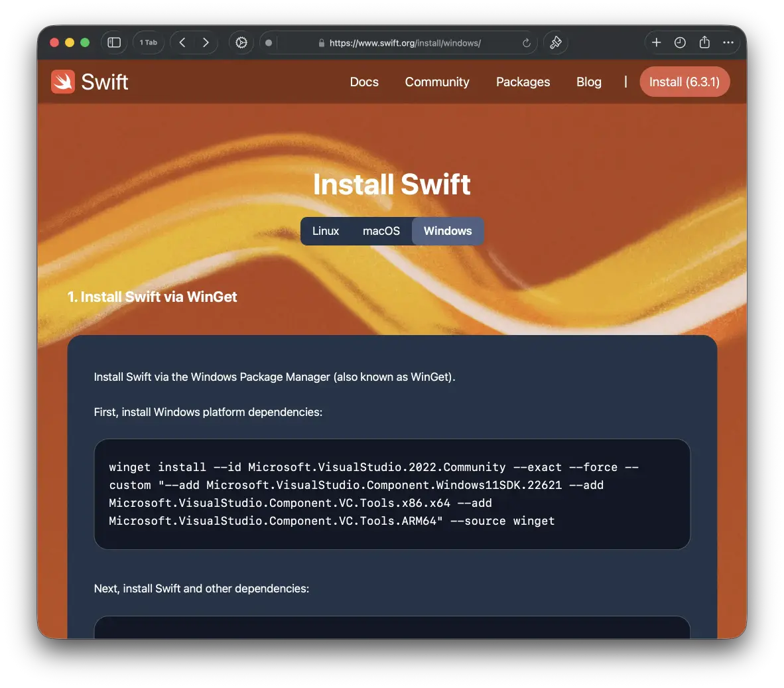Close the window with red button
The width and height of the screenshot is (784, 688).
(x=54, y=42)
